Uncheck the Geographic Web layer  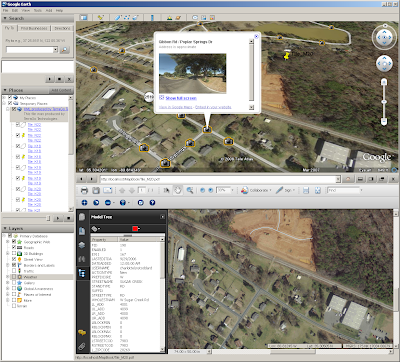(14, 242)
